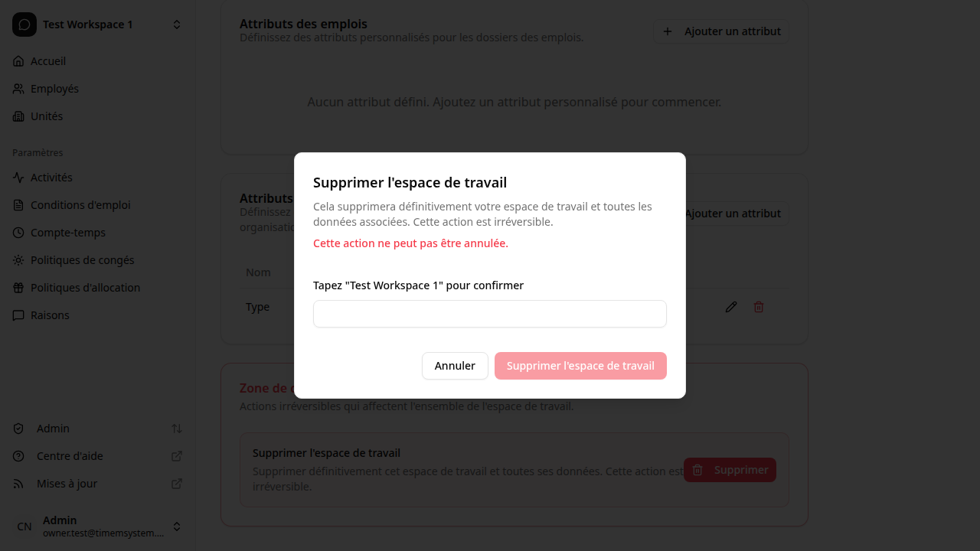The width and height of the screenshot is (980, 551).
Task: Click the workspace name confirmation field
Action: (490, 314)
